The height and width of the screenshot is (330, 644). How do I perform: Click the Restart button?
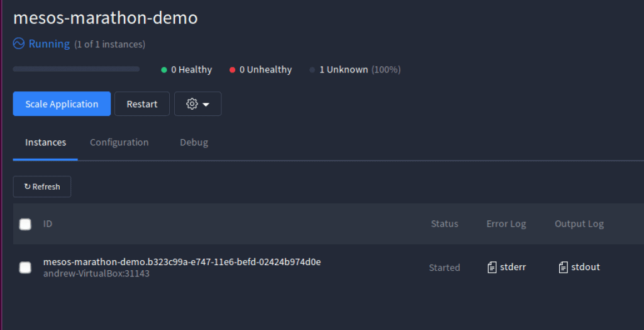tap(142, 104)
